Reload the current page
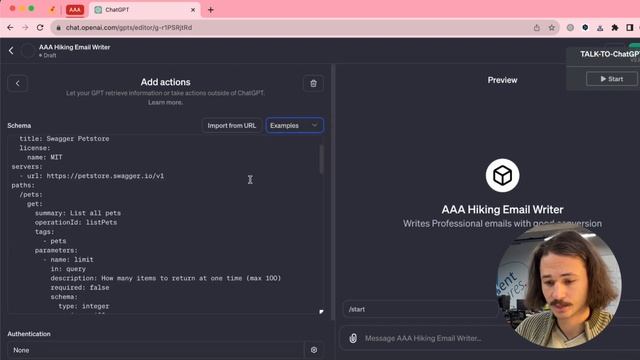Image resolution: width=640 pixels, height=360 pixels. coord(40,27)
